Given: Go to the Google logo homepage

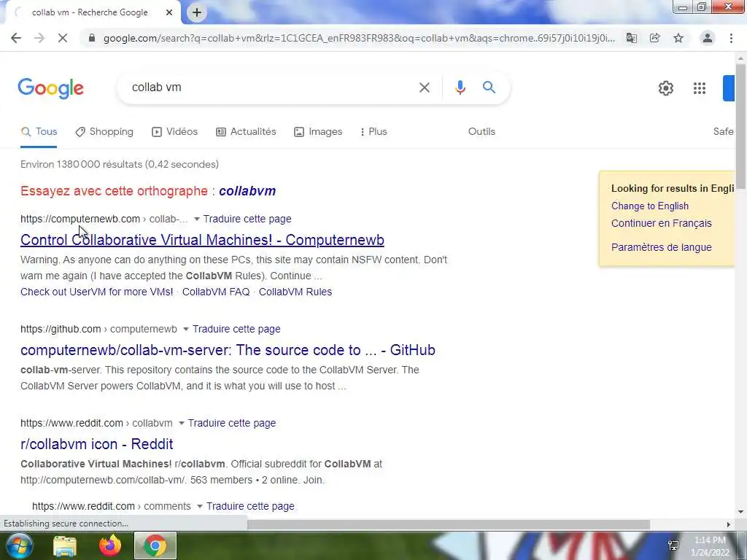Looking at the screenshot, I should point(51,88).
